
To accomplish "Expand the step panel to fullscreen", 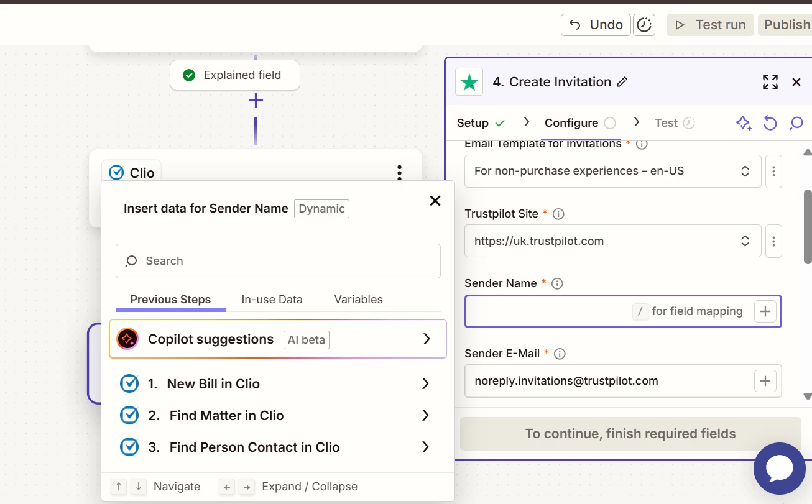I will pos(770,82).
